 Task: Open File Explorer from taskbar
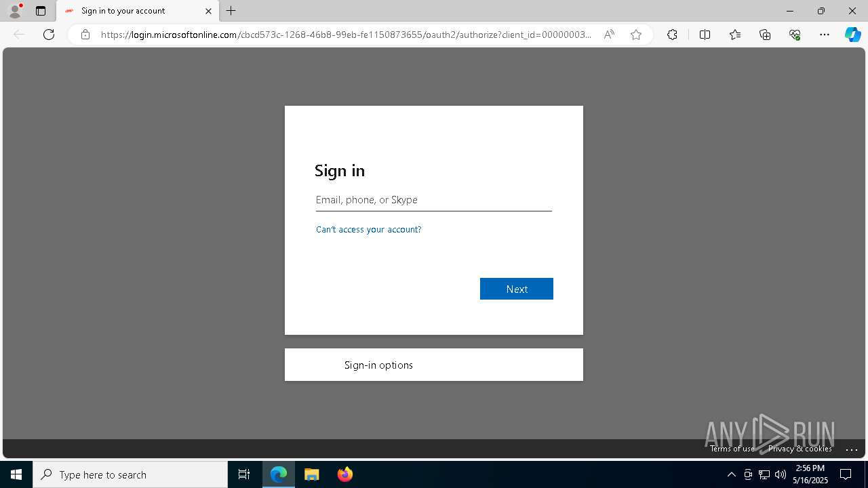(x=312, y=474)
